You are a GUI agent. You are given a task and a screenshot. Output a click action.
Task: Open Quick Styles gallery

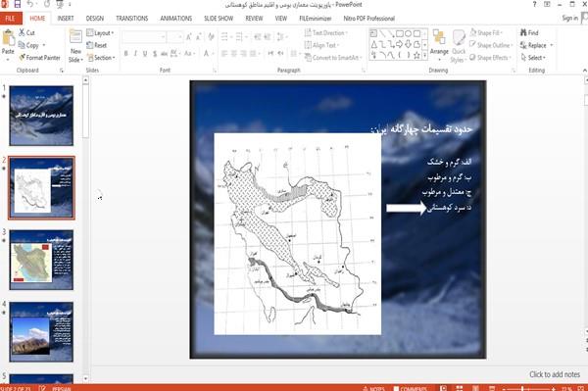459,46
